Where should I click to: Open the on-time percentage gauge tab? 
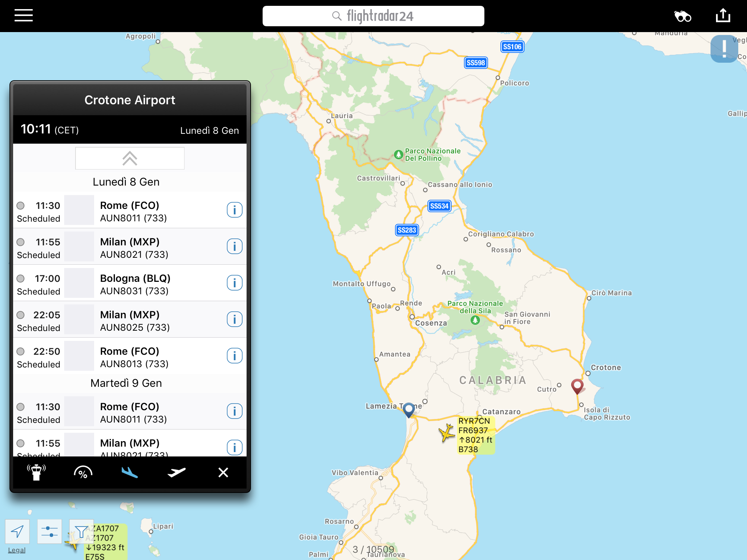click(83, 472)
